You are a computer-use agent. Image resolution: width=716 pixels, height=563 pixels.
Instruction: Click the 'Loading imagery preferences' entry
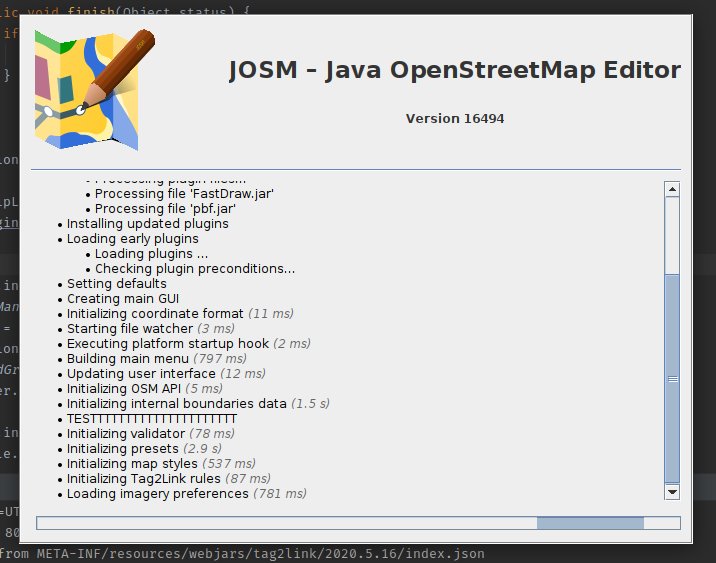[187, 494]
